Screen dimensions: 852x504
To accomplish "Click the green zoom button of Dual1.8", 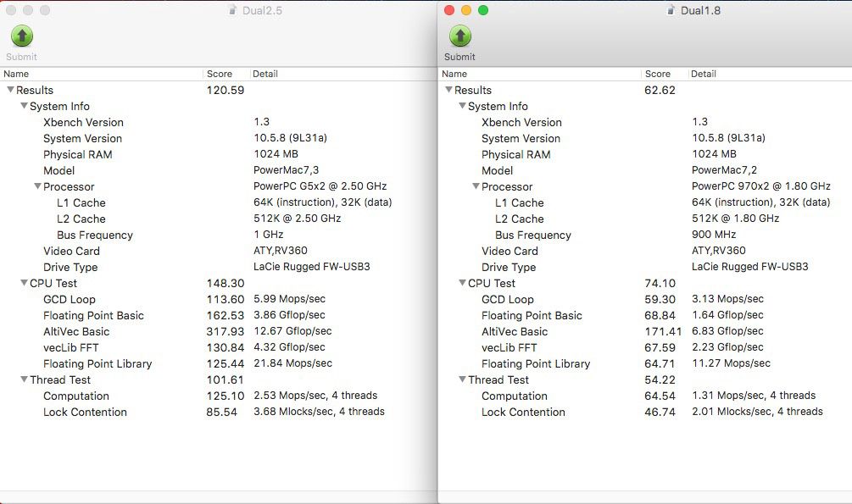I will click(483, 10).
